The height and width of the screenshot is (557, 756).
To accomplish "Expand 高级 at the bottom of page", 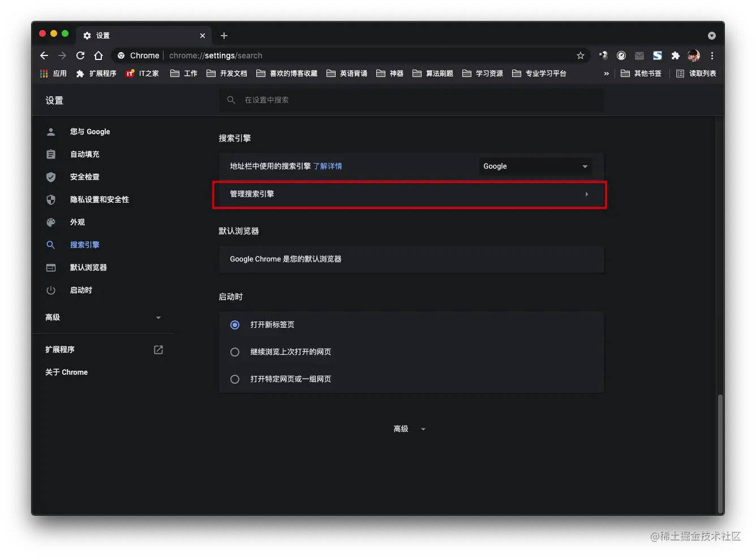I will pyautogui.click(x=409, y=429).
